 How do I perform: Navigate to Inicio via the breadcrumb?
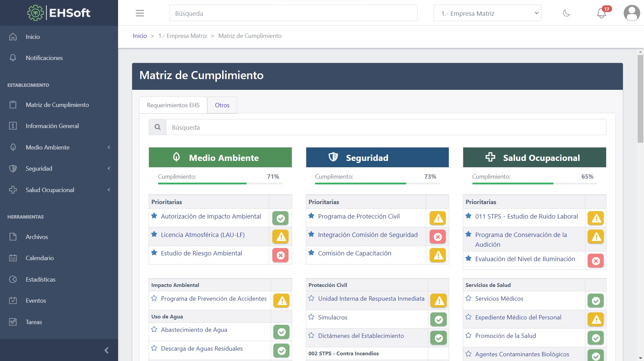tap(140, 36)
